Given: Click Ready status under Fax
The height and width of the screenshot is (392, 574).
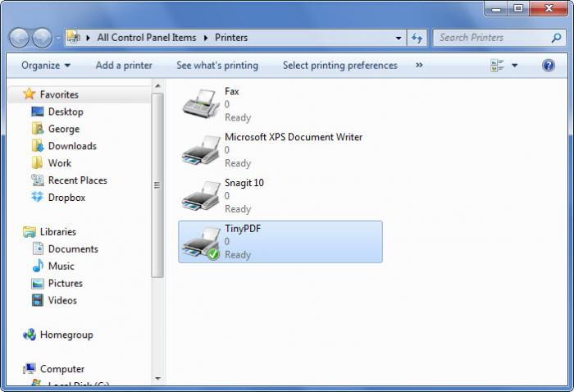Looking at the screenshot, I should pos(238,117).
